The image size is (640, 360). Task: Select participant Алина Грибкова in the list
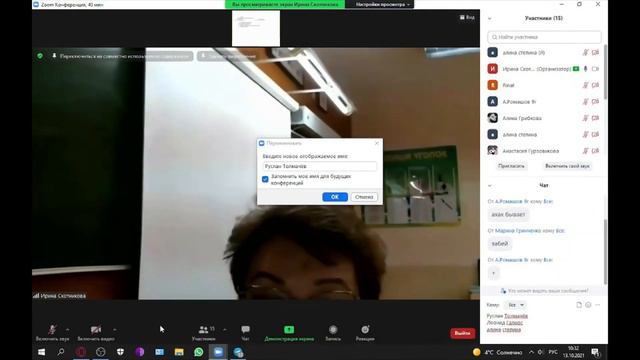(x=544, y=118)
